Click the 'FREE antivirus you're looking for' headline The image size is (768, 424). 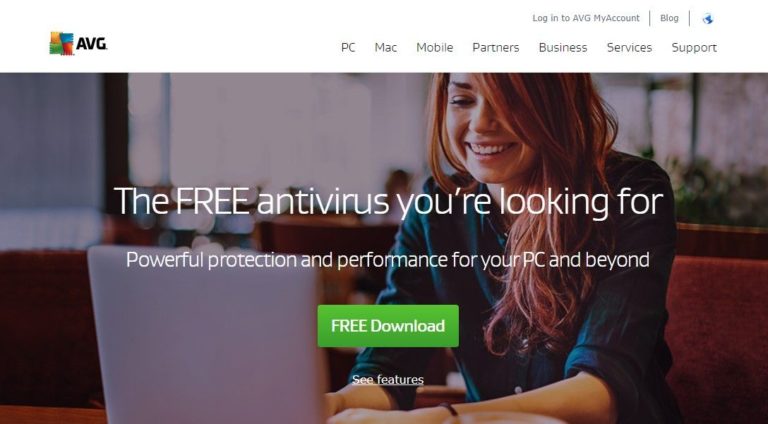[x=388, y=201]
